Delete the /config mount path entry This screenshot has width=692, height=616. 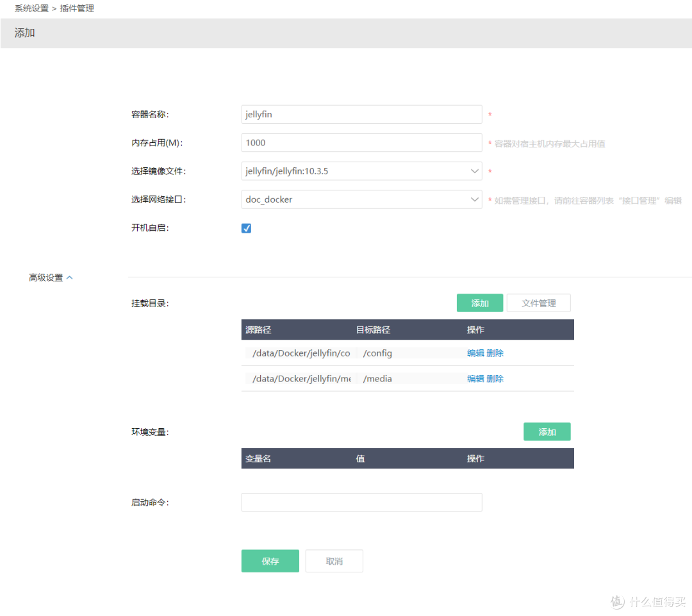pyautogui.click(x=495, y=353)
